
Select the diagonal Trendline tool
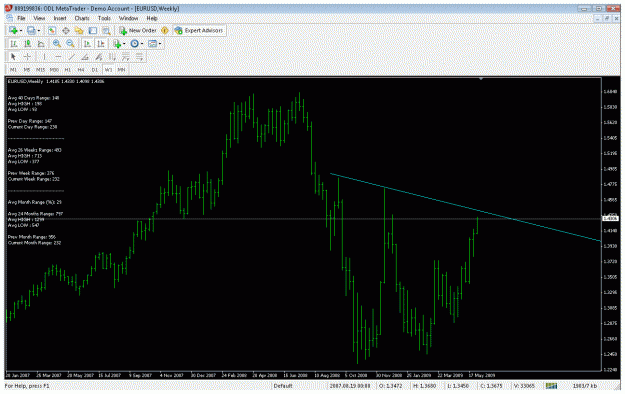[x=72, y=57]
